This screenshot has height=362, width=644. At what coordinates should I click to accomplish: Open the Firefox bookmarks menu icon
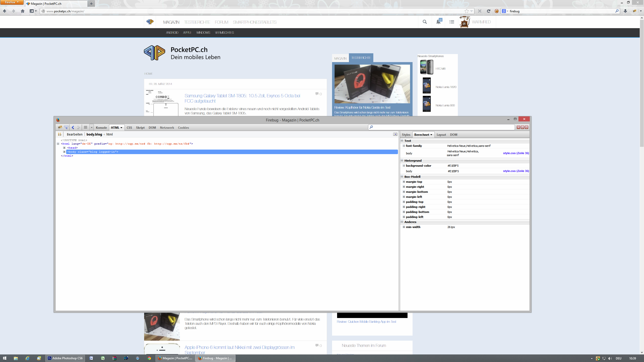click(33, 11)
